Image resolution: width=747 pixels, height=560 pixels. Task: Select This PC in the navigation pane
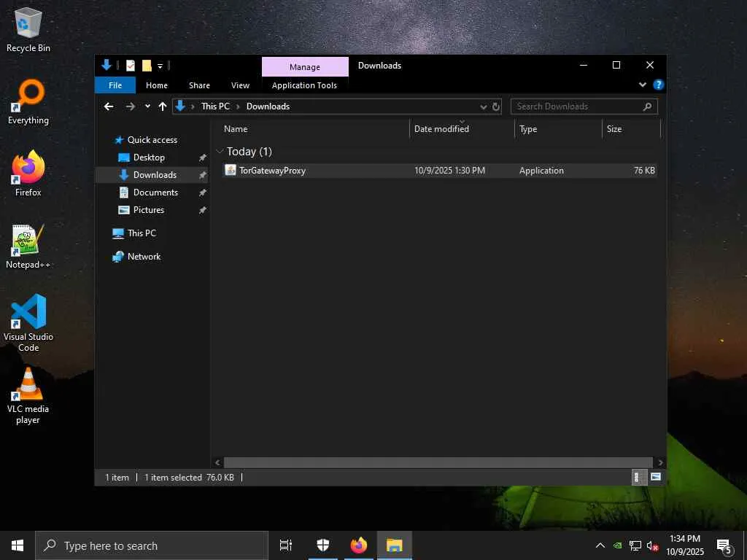[142, 233]
